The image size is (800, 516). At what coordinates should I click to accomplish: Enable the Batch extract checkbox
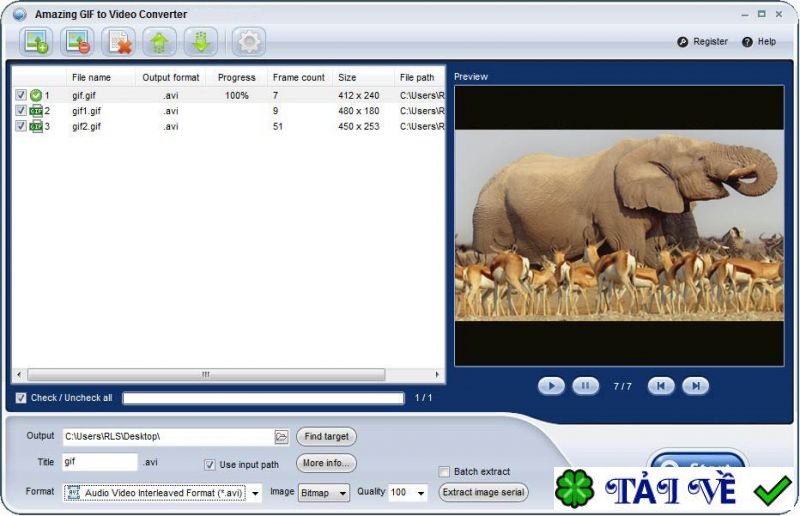(444, 472)
